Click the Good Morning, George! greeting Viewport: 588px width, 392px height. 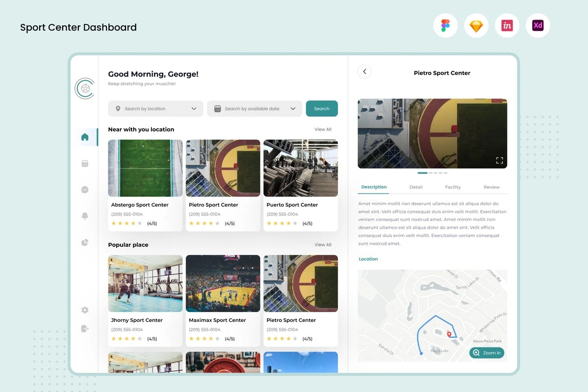(x=153, y=74)
